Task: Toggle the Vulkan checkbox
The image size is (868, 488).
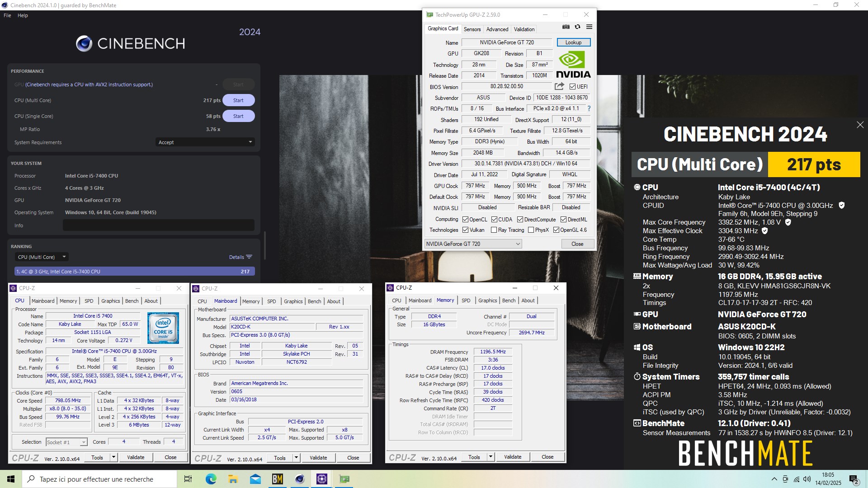Action: [x=465, y=230]
